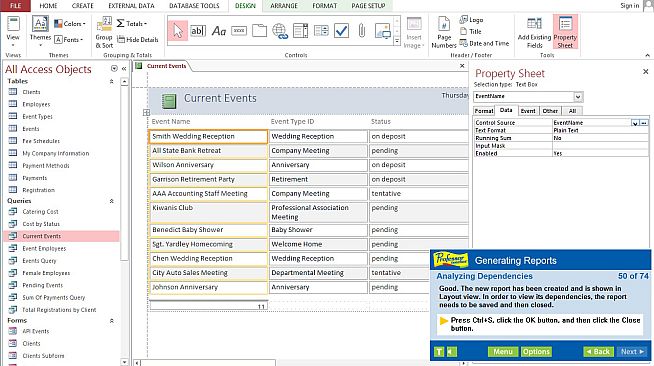Close the Current Events report tab
This screenshot has width=654, height=366.
click(x=462, y=66)
